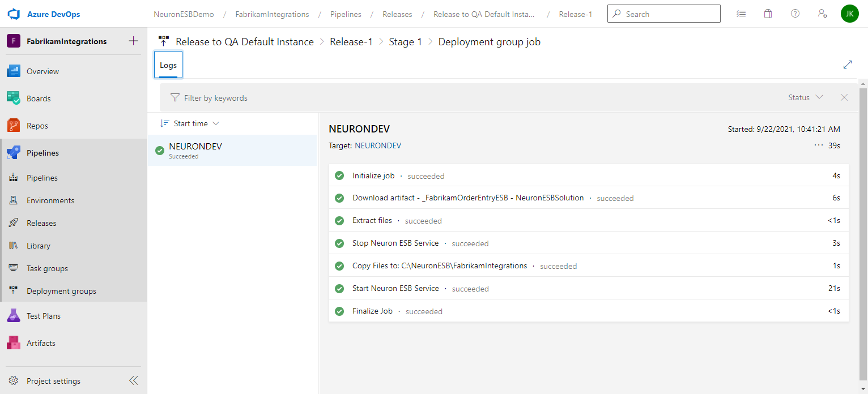This screenshot has width=868, height=394.
Task: Click the FabrikamIntegrations project F icon
Action: 14,41
